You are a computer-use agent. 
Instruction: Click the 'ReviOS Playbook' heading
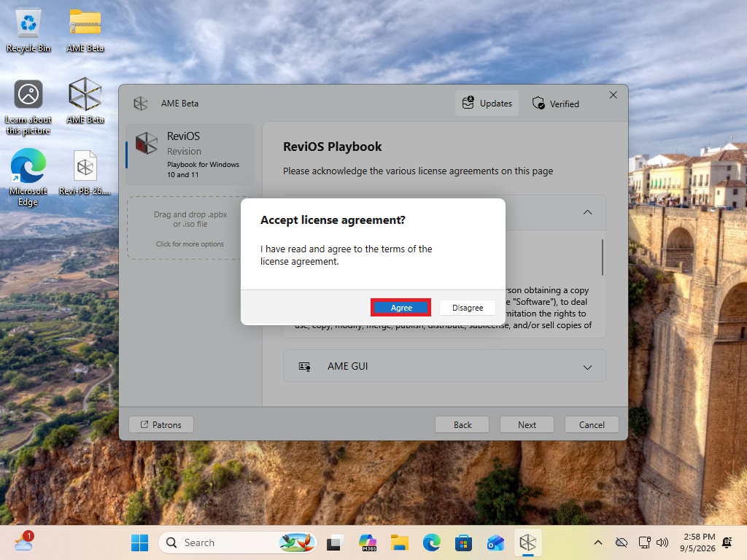332,147
